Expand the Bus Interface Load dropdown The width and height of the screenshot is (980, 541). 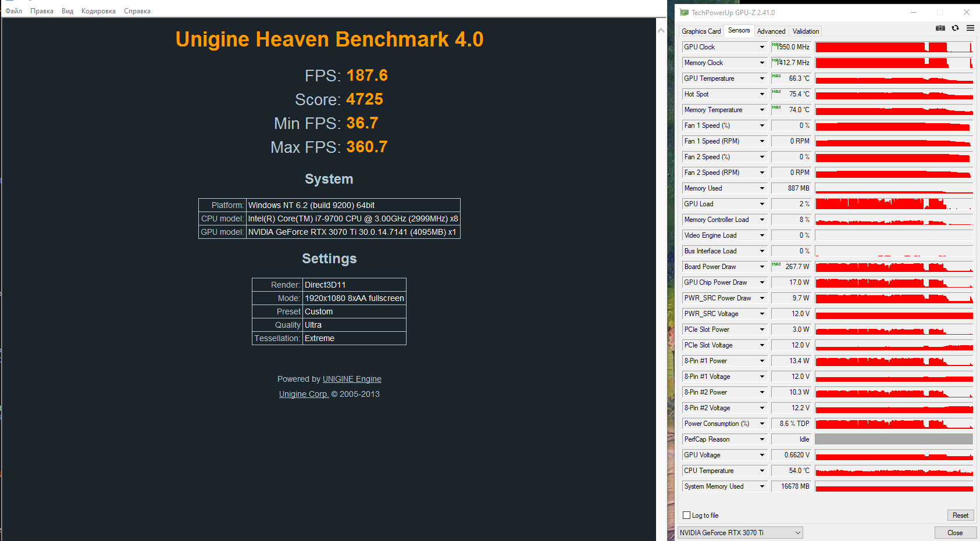click(x=762, y=251)
